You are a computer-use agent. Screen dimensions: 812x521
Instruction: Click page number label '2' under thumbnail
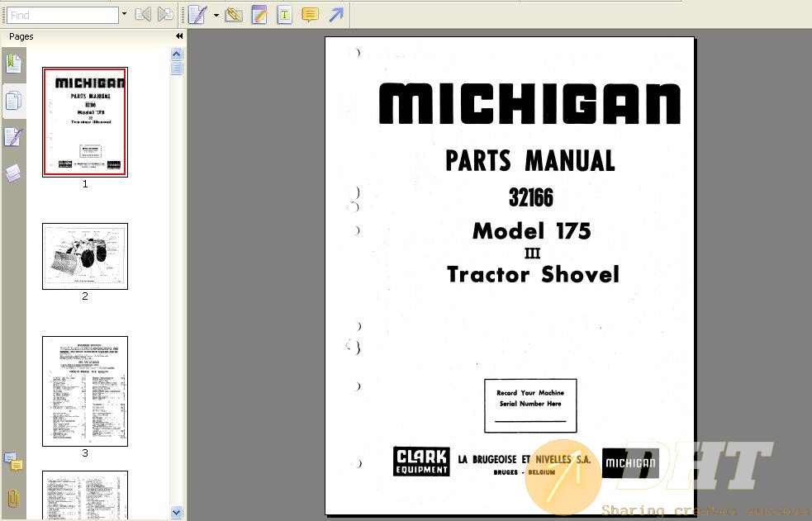pyautogui.click(x=85, y=296)
